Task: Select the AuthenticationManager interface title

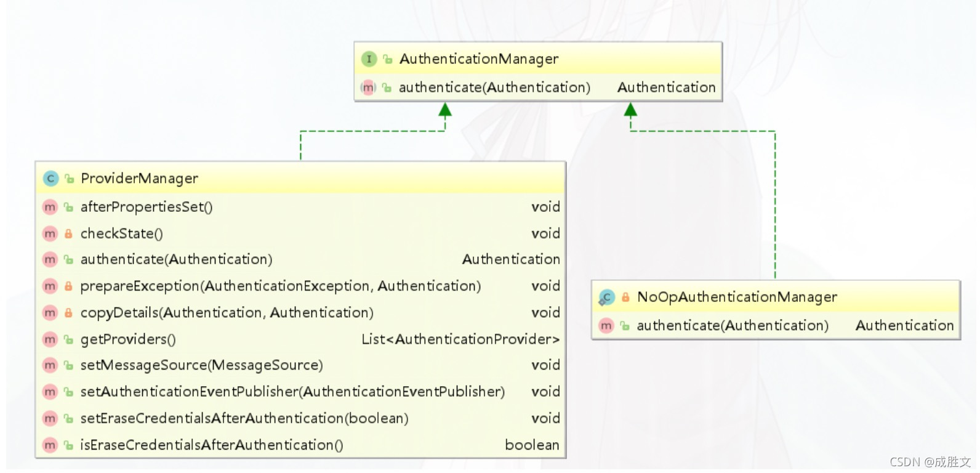Action: coord(479,59)
